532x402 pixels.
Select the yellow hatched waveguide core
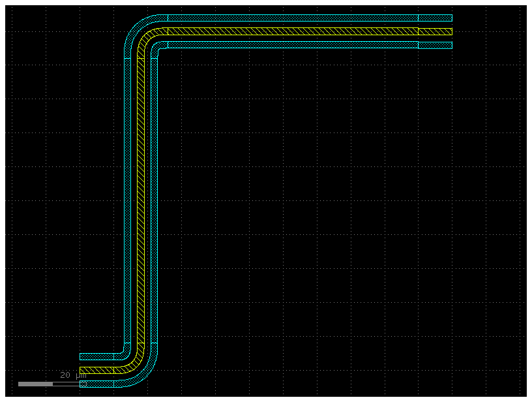coord(293,30)
